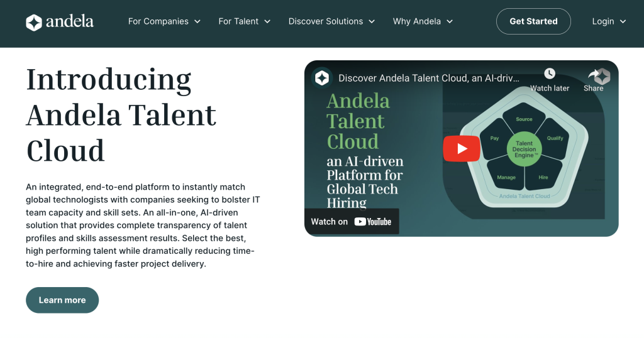The height and width of the screenshot is (338, 644).
Task: Play the YouTube video with red play button
Action: (x=462, y=148)
